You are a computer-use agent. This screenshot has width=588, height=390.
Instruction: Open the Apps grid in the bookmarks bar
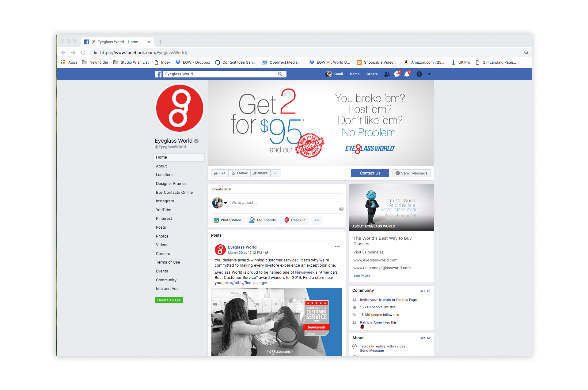coord(63,62)
